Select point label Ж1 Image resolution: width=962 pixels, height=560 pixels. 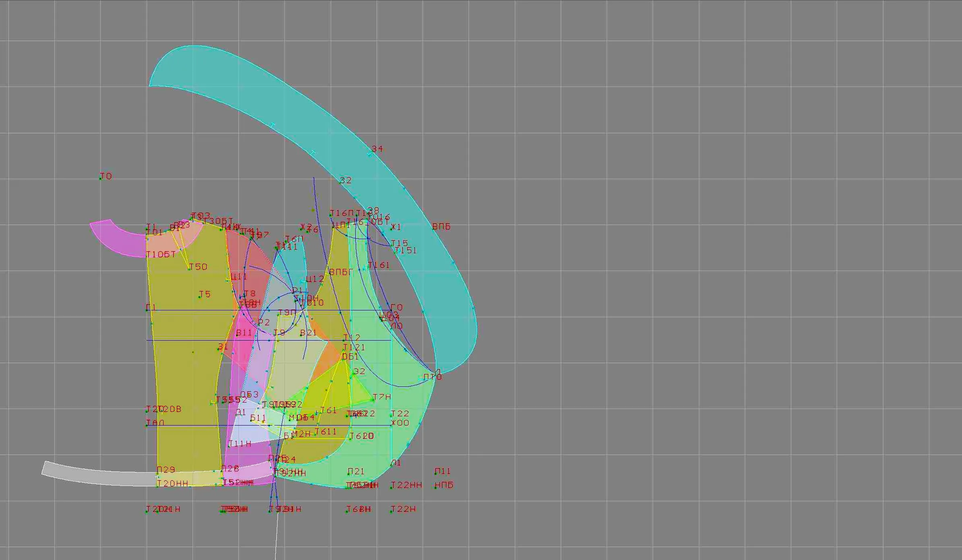396,227
